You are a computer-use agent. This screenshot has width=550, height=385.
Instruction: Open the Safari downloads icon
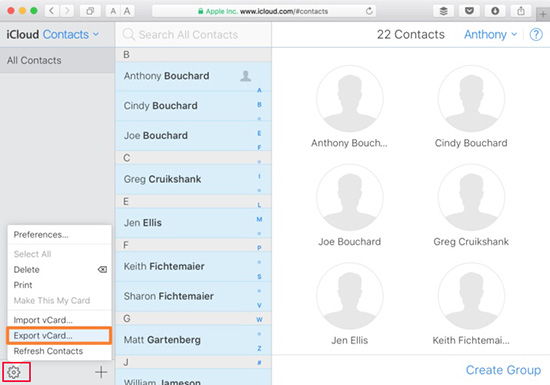495,11
